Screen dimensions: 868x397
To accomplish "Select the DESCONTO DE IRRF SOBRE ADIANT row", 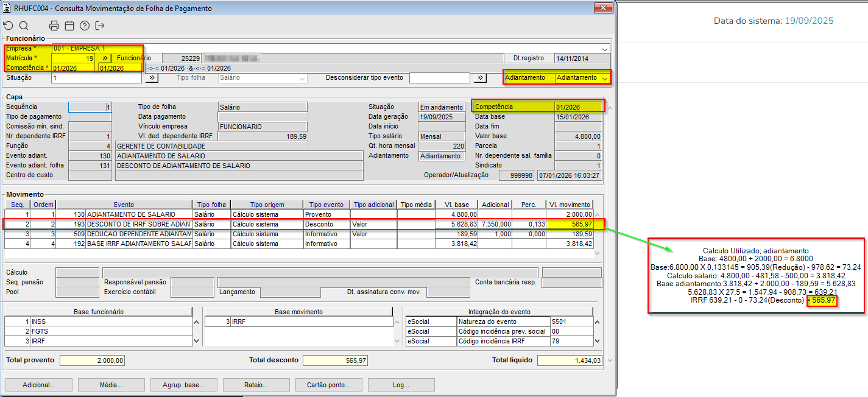I will coord(139,224).
